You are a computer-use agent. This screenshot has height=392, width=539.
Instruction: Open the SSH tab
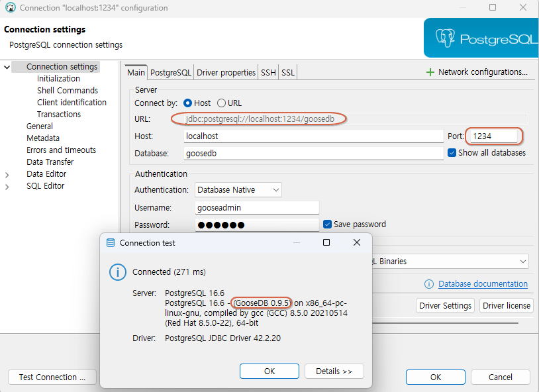[268, 73]
